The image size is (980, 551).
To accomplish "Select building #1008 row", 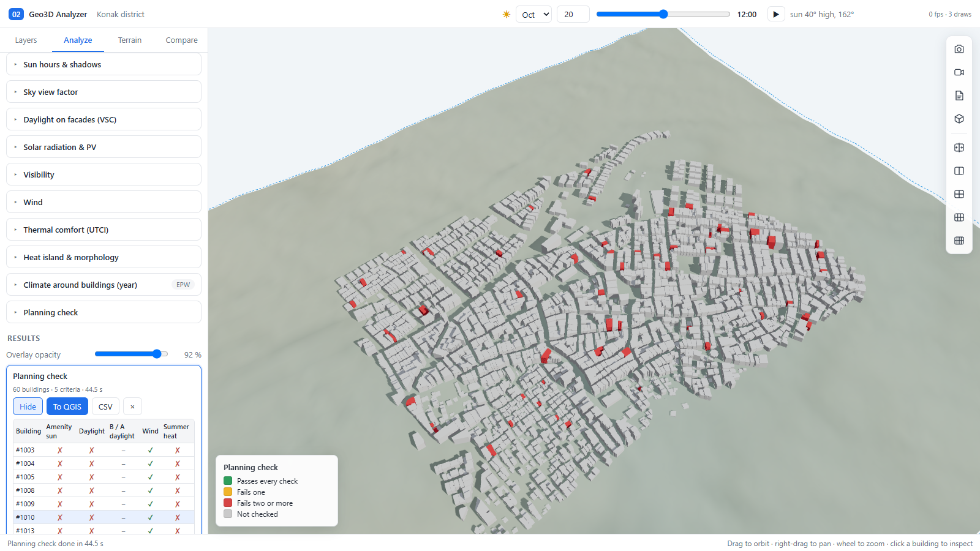I will tap(104, 490).
